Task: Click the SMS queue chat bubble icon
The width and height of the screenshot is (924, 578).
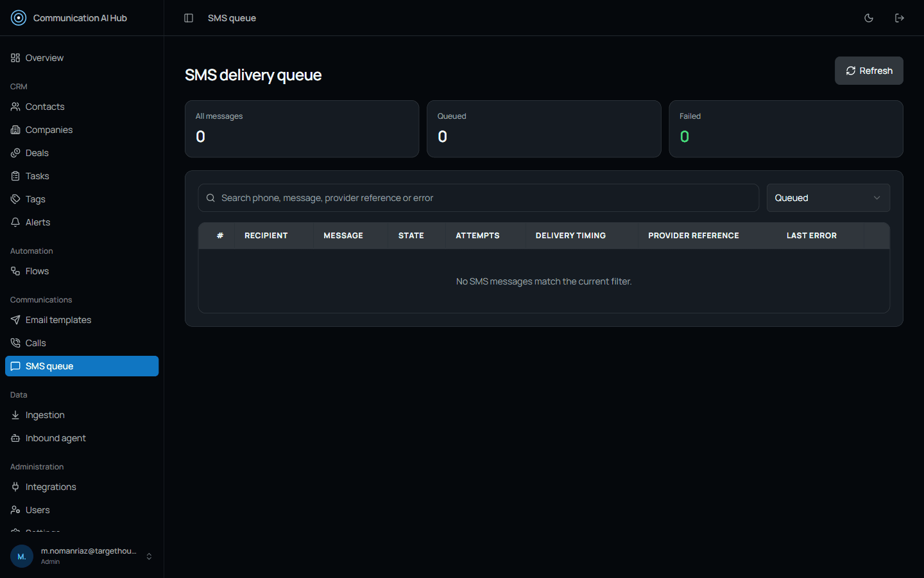Action: 15,366
